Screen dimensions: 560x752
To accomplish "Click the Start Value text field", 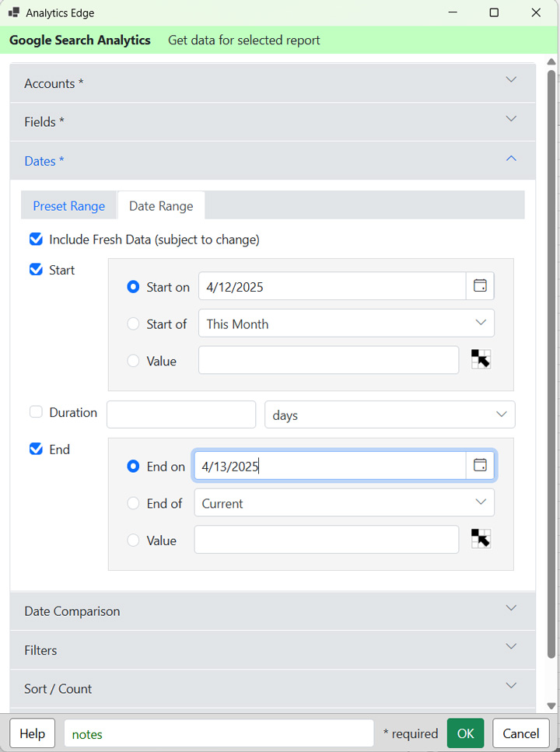I will coord(329,360).
